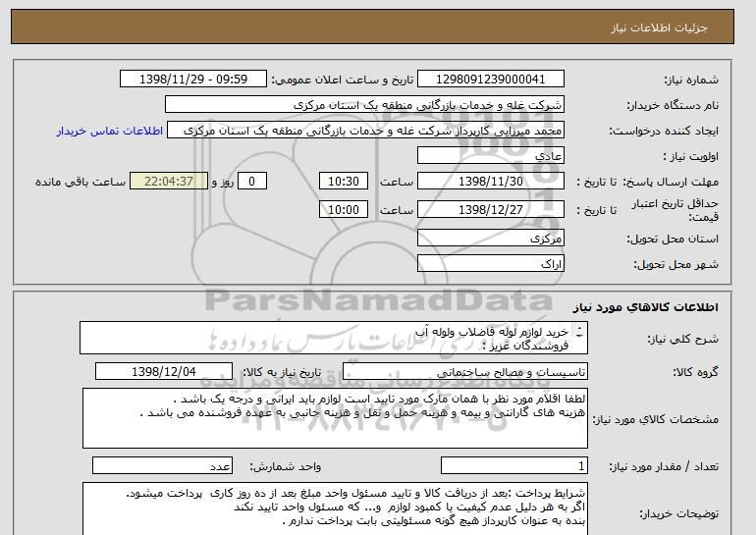Click the label مهلت ارسال پاسخ
The width and height of the screenshot is (756, 535).
671,182
